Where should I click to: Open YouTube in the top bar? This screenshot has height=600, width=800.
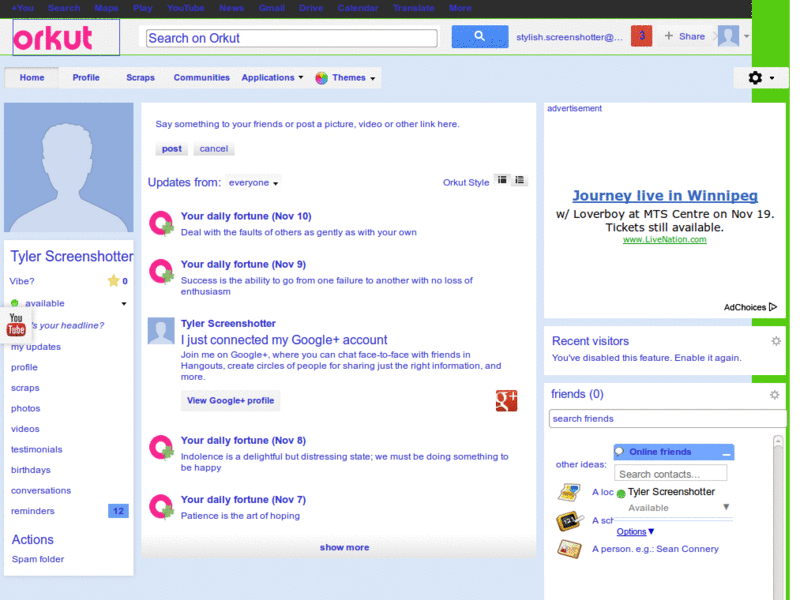tap(186, 8)
